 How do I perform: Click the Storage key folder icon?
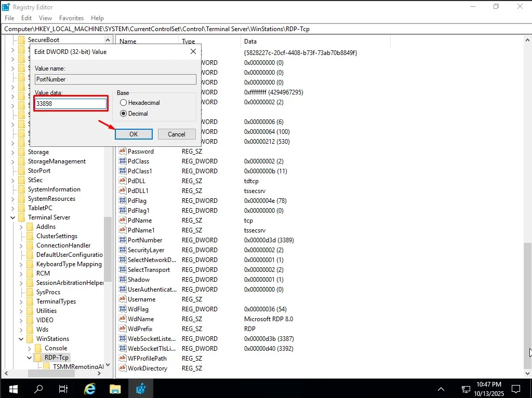pyautogui.click(x=22, y=152)
